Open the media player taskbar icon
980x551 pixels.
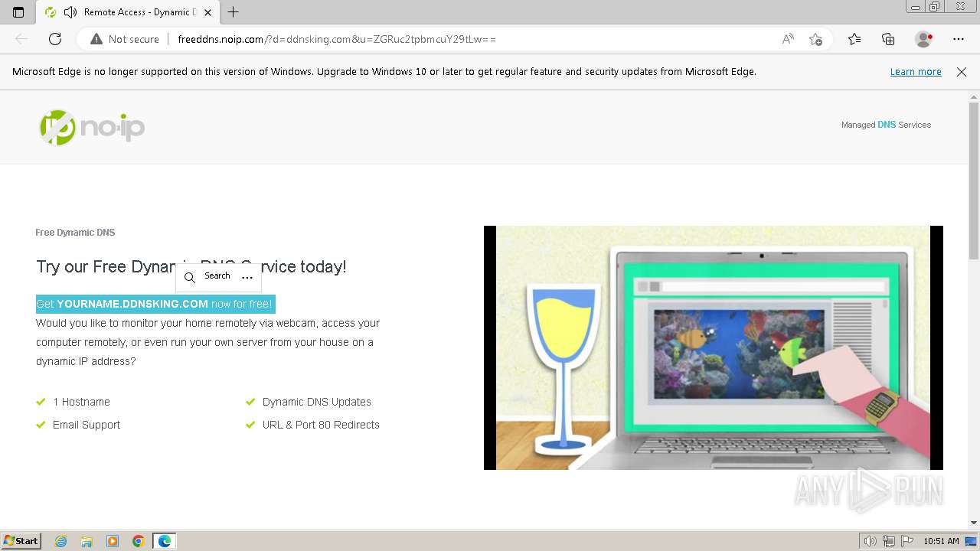click(x=113, y=541)
